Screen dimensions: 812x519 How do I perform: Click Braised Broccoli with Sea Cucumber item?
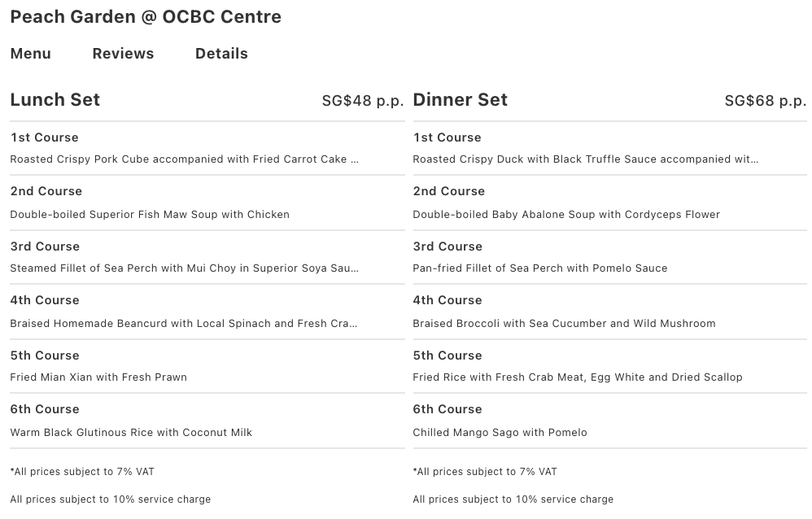[x=564, y=324]
